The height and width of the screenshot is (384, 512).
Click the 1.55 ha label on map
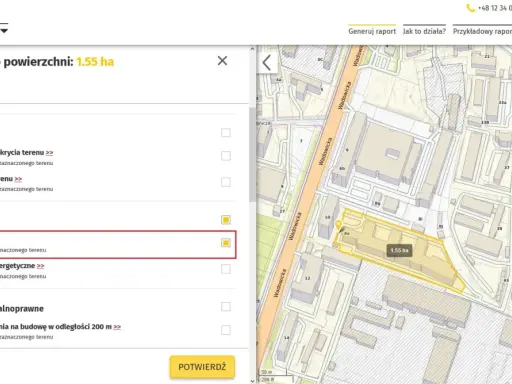[x=399, y=250]
